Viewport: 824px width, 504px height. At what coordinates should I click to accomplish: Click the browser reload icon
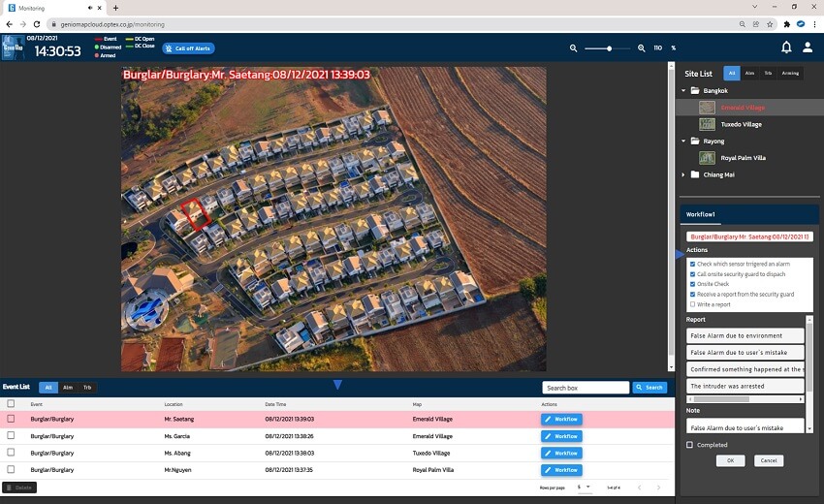[37, 23]
